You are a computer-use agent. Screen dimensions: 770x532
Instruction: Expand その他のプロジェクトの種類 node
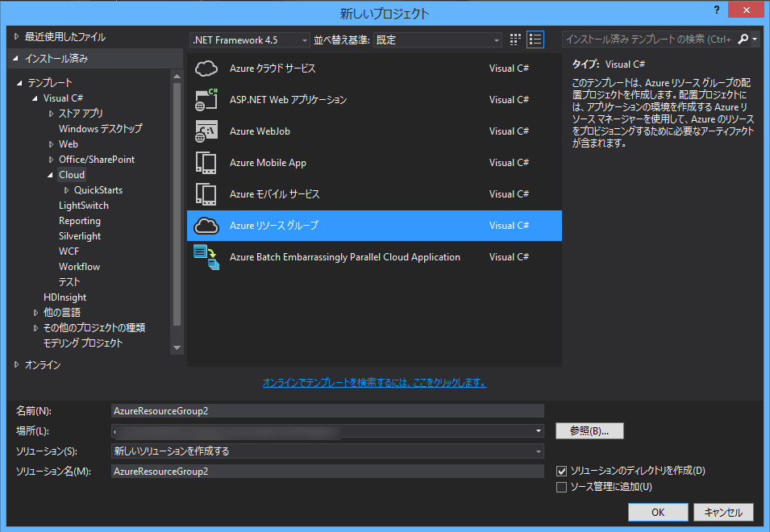click(x=35, y=328)
